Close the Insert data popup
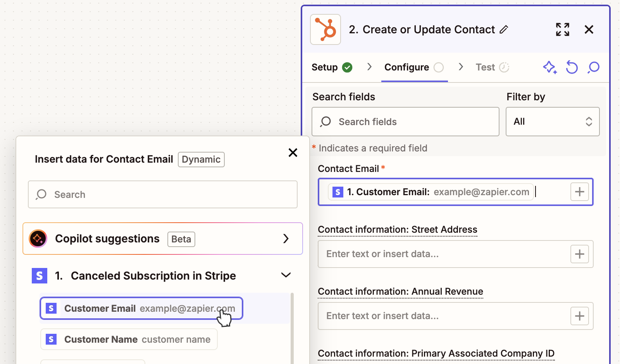The height and width of the screenshot is (364, 620). coord(293,153)
